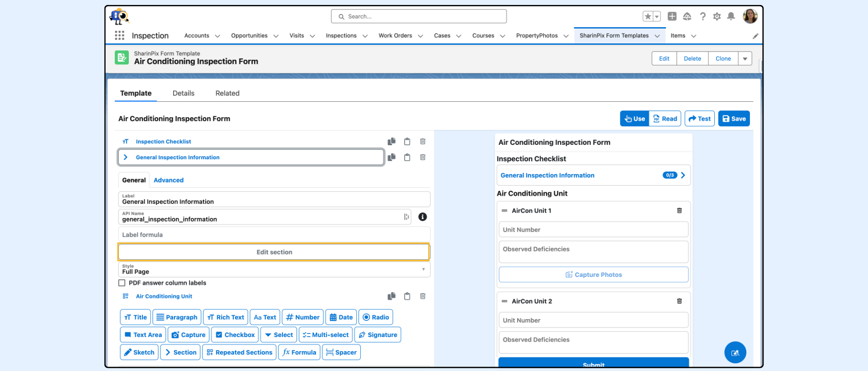Click the Edit section button
The image size is (868, 371).
pos(274,252)
